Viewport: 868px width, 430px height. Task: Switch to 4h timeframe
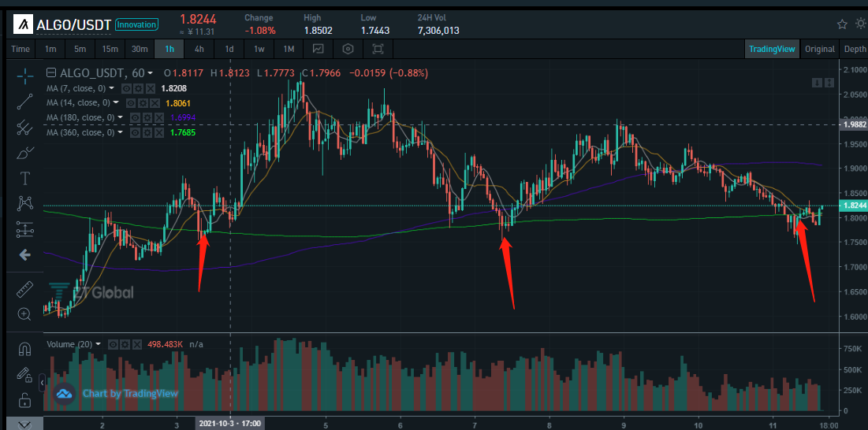[199, 49]
